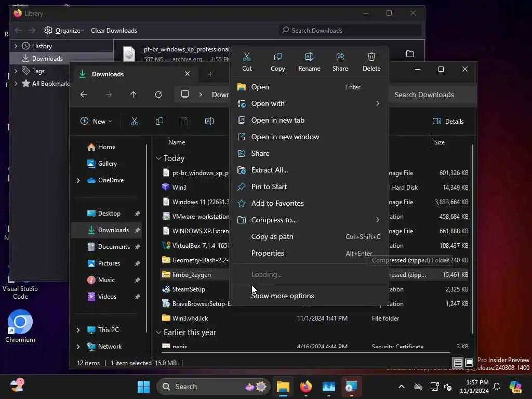The height and width of the screenshot is (399, 532).
Task: Select Copy as path
Action: (x=310, y=236)
